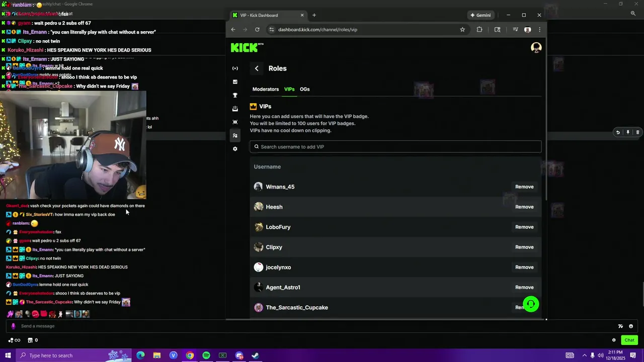The image size is (644, 362).
Task: Open Xbox Game Bar taskbar icon
Action: (x=223, y=355)
